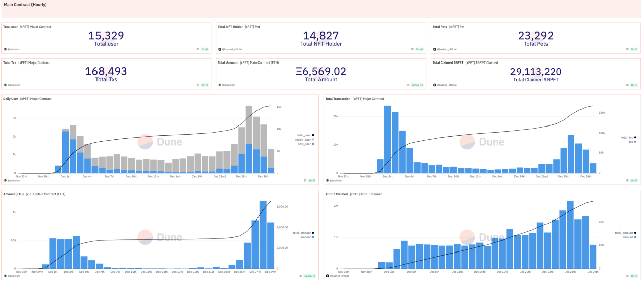Click the 1h refresh badge in Total Pets card
This screenshot has height=283, width=644.
point(633,49)
